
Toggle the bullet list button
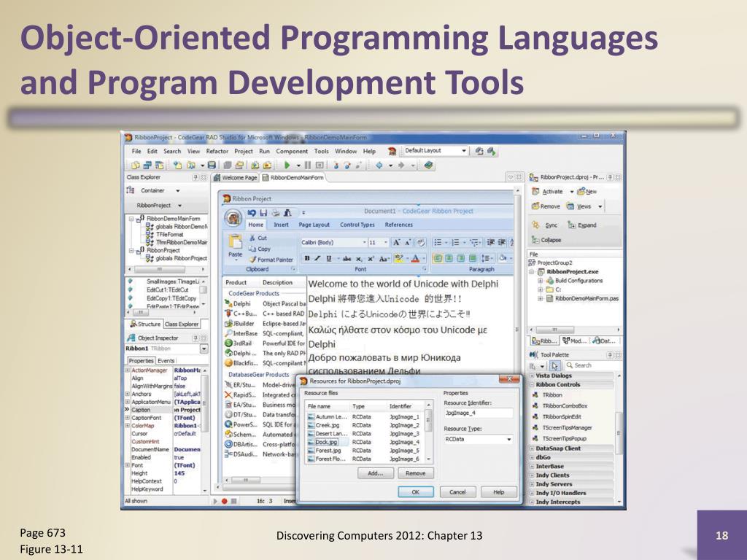point(438,242)
